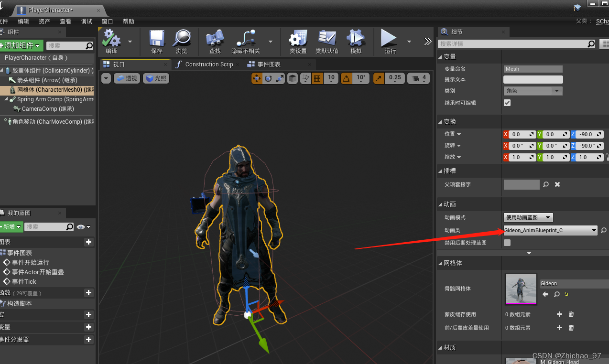Toggle rotation snapping in viewport

pos(347,78)
